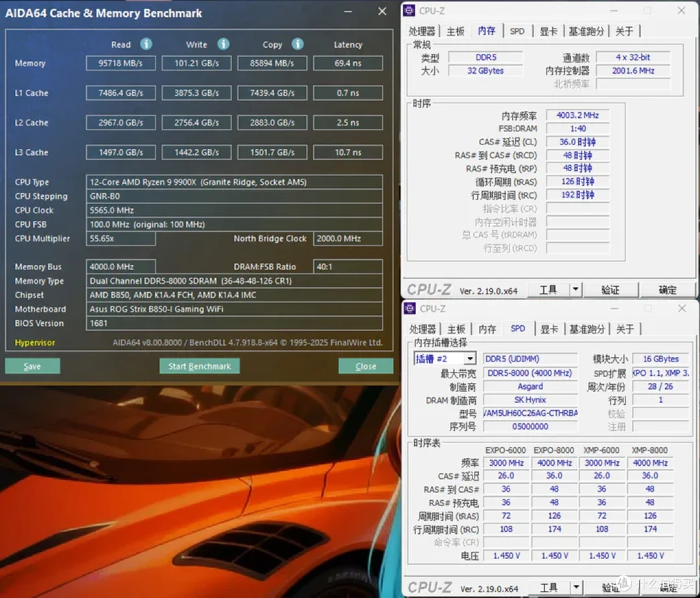This screenshot has height=598, width=700.
Task: Click Start Benchmark button
Action: tap(200, 367)
